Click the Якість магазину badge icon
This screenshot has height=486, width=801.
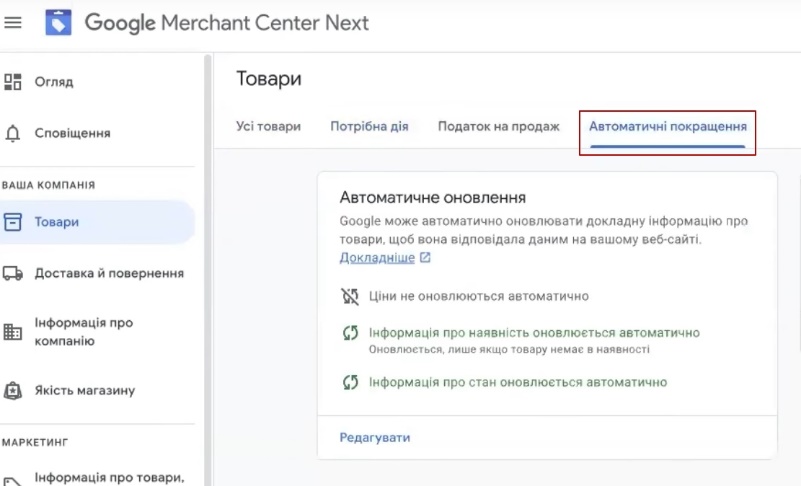[13, 390]
